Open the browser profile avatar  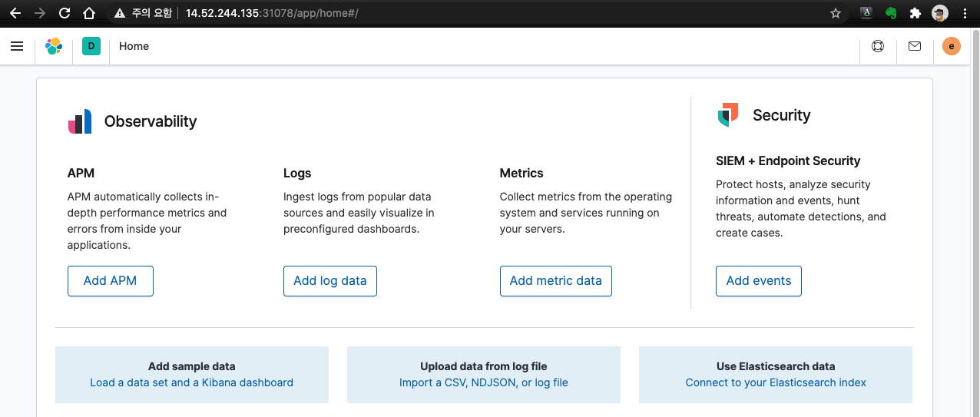click(x=940, y=13)
